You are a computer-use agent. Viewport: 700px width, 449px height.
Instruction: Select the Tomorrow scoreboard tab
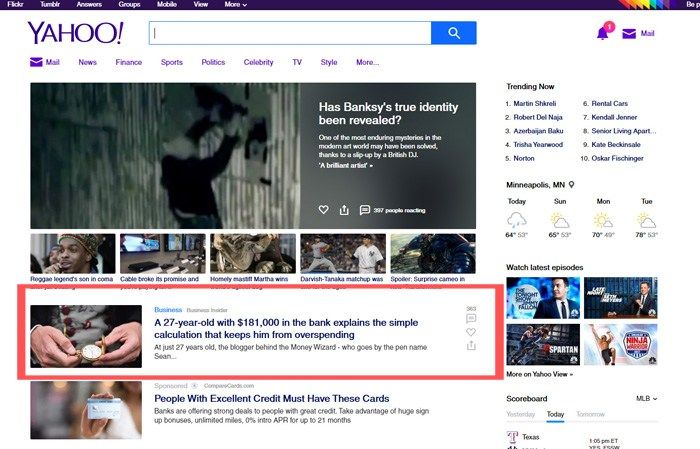pos(590,414)
